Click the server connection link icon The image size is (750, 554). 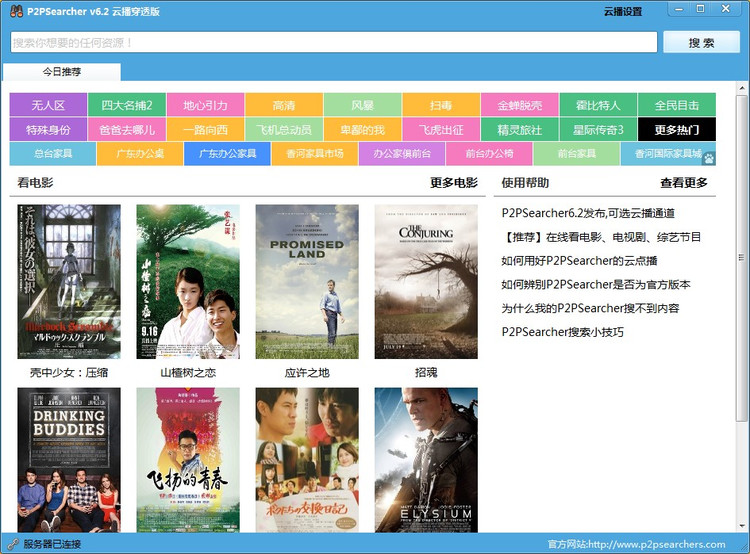point(13,544)
